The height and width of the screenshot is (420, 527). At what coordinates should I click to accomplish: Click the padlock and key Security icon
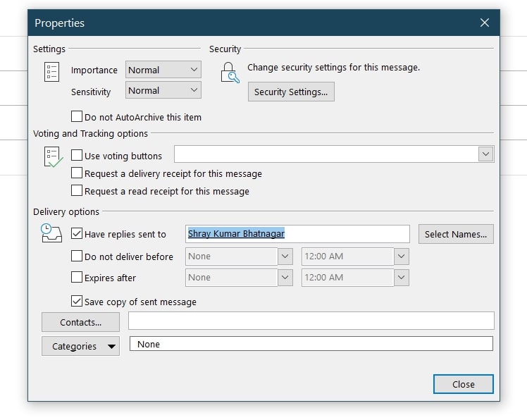click(230, 73)
